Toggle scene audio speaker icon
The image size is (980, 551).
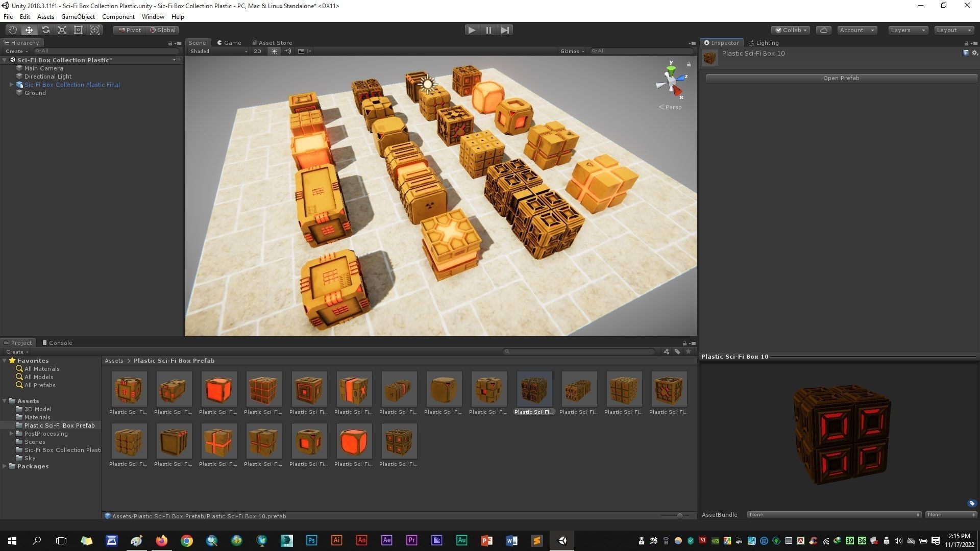pos(287,51)
